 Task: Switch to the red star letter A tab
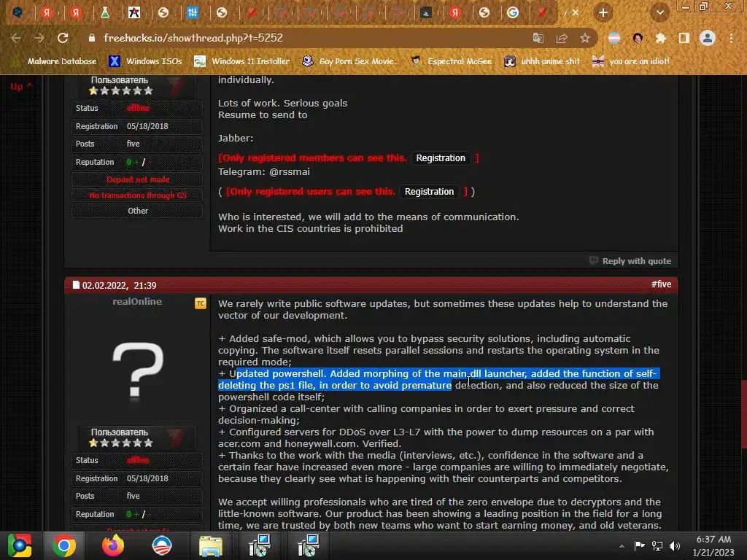click(x=134, y=12)
